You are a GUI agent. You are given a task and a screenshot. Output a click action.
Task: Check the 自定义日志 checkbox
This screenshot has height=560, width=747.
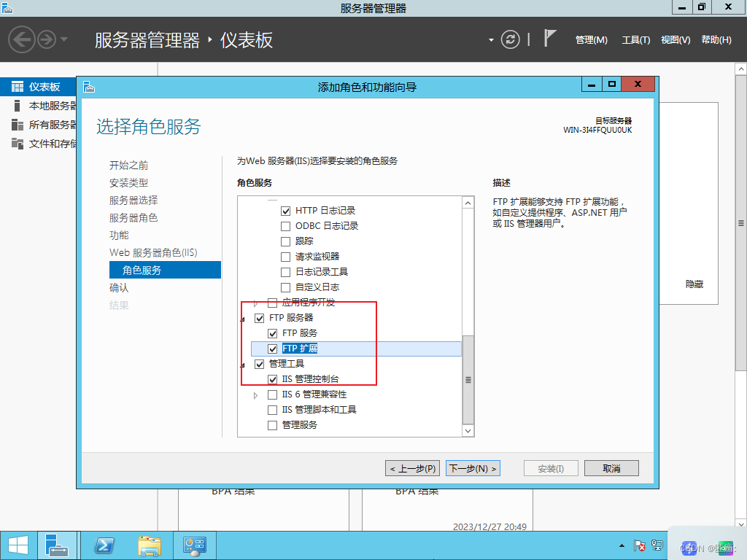pos(285,287)
